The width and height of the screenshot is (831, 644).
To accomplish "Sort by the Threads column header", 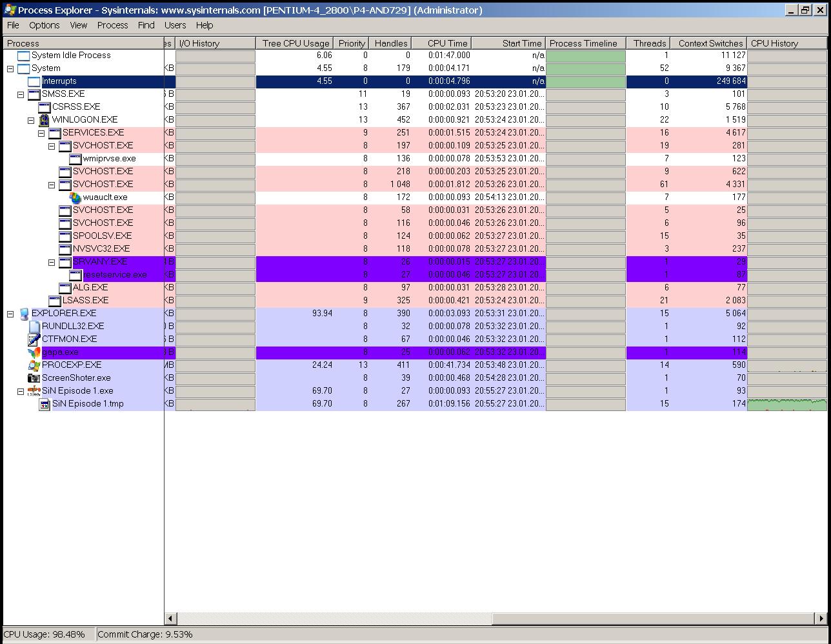I will (648, 43).
